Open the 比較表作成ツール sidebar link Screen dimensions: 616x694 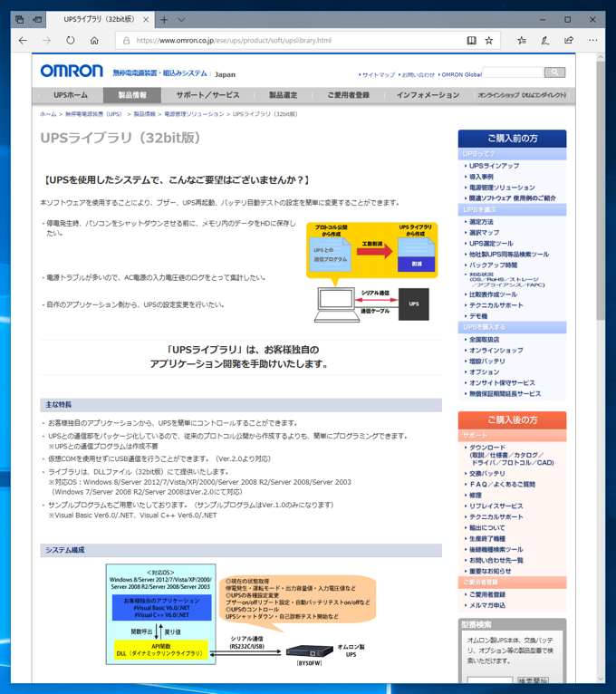coord(493,294)
